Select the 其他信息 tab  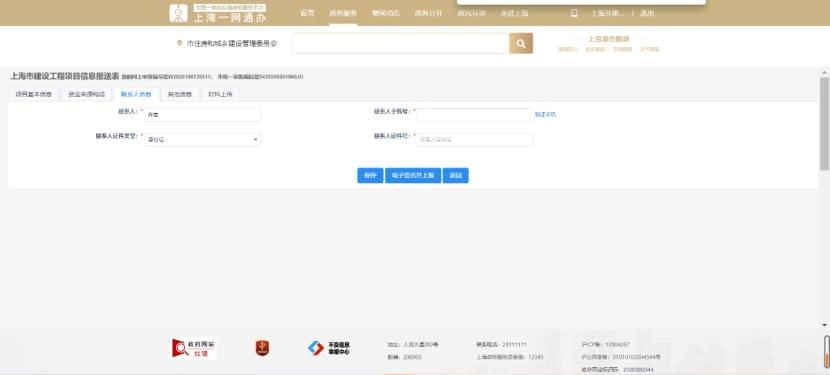pos(180,95)
